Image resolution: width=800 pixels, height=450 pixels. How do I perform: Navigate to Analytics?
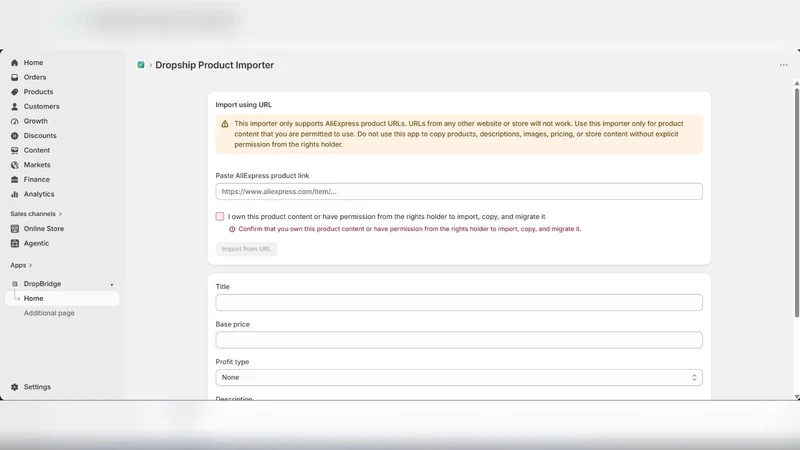pyautogui.click(x=39, y=194)
